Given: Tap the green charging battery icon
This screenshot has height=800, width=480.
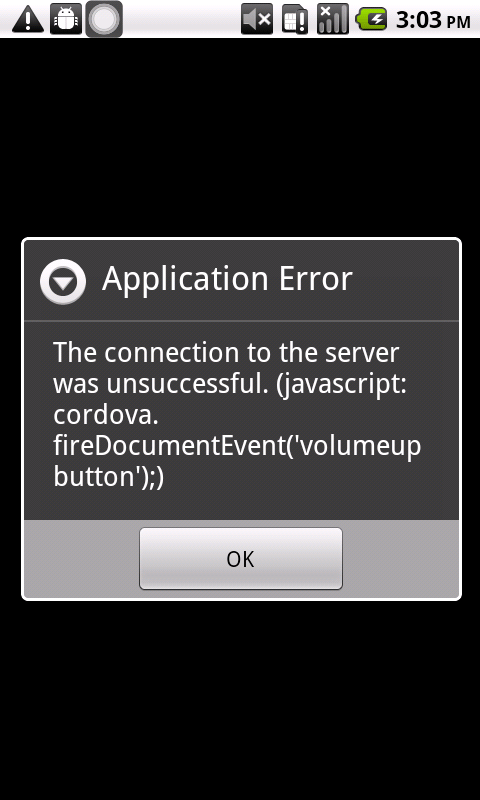Looking at the screenshot, I should point(372,19).
